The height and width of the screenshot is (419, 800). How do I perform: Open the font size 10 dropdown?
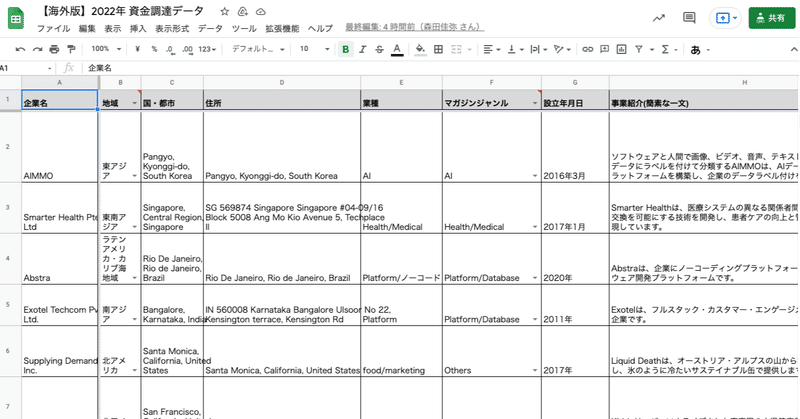[x=314, y=49]
